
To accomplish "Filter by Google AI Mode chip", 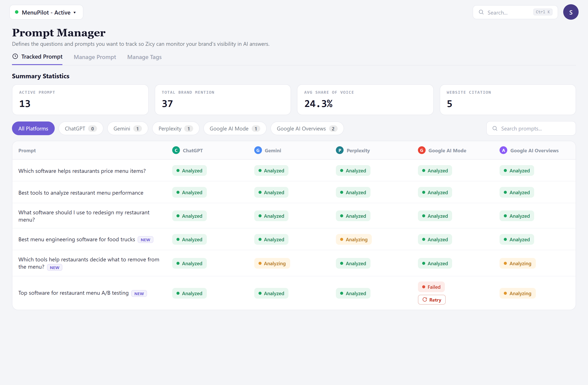I will (x=235, y=129).
